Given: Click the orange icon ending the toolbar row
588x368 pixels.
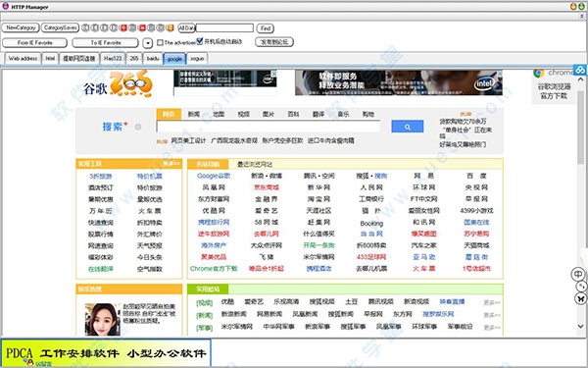Looking at the screenshot, I should 171,27.
